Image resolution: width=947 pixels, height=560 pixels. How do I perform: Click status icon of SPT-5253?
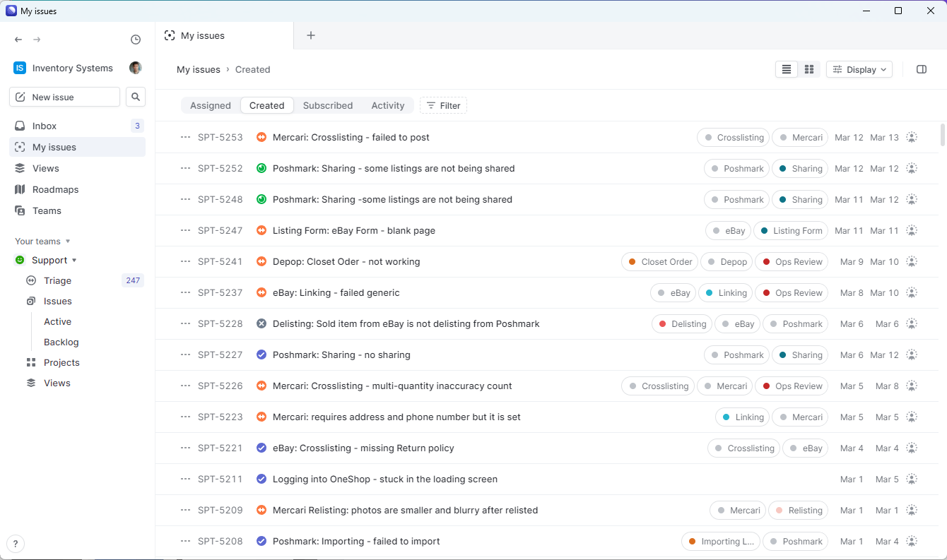pyautogui.click(x=261, y=138)
